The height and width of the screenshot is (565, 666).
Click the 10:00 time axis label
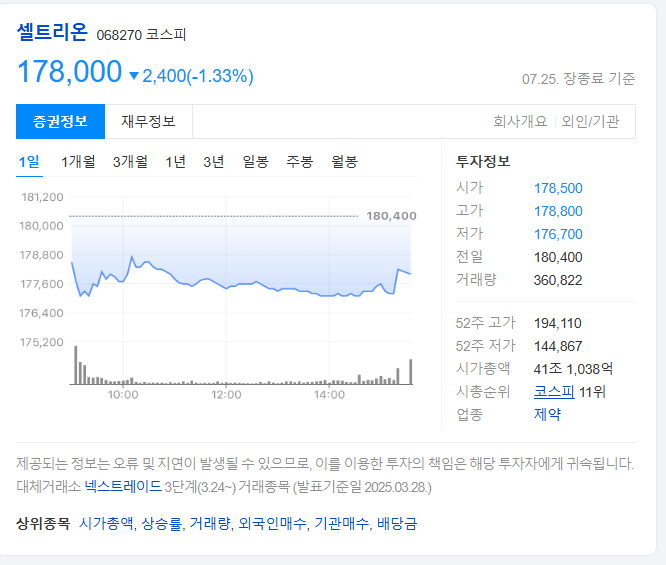click(x=123, y=395)
